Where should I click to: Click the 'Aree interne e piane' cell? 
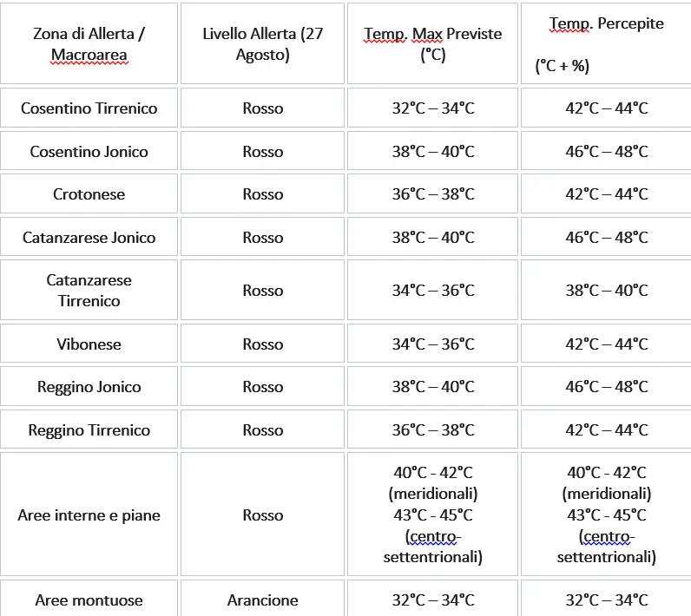tap(89, 514)
